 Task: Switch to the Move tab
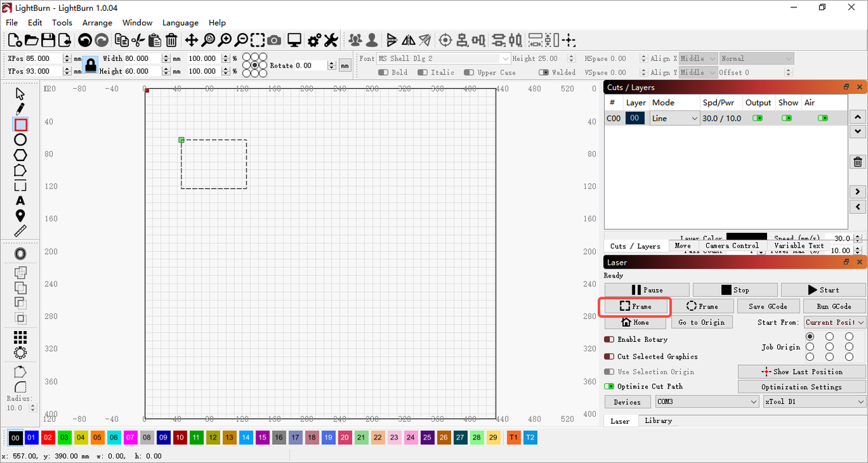(x=682, y=246)
